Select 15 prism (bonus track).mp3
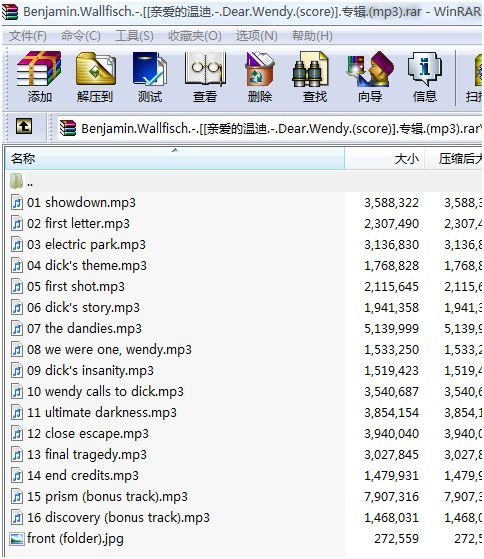This screenshot has width=484, height=559. coord(107,497)
